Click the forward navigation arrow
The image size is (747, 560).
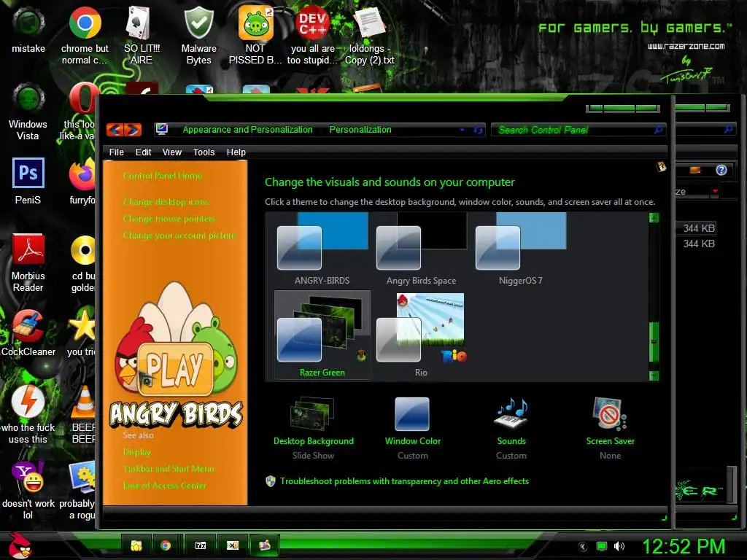click(x=133, y=130)
